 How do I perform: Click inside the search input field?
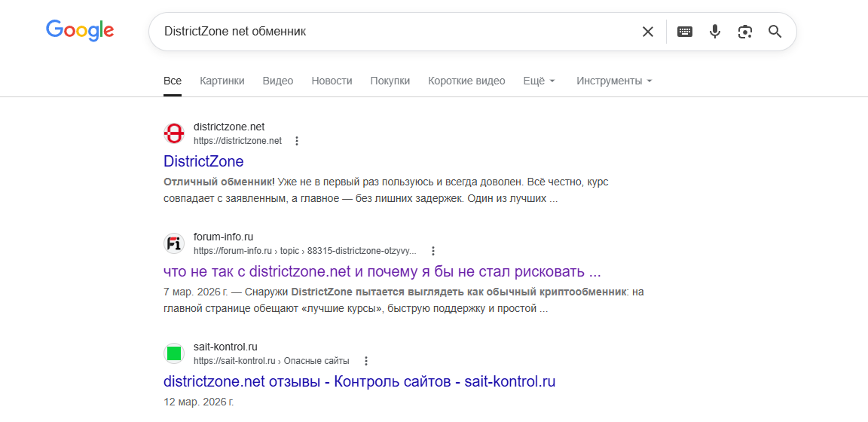pos(392,32)
